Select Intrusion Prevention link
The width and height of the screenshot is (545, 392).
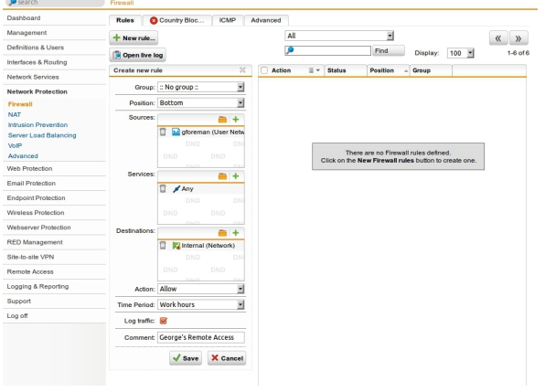pyautogui.click(x=37, y=124)
